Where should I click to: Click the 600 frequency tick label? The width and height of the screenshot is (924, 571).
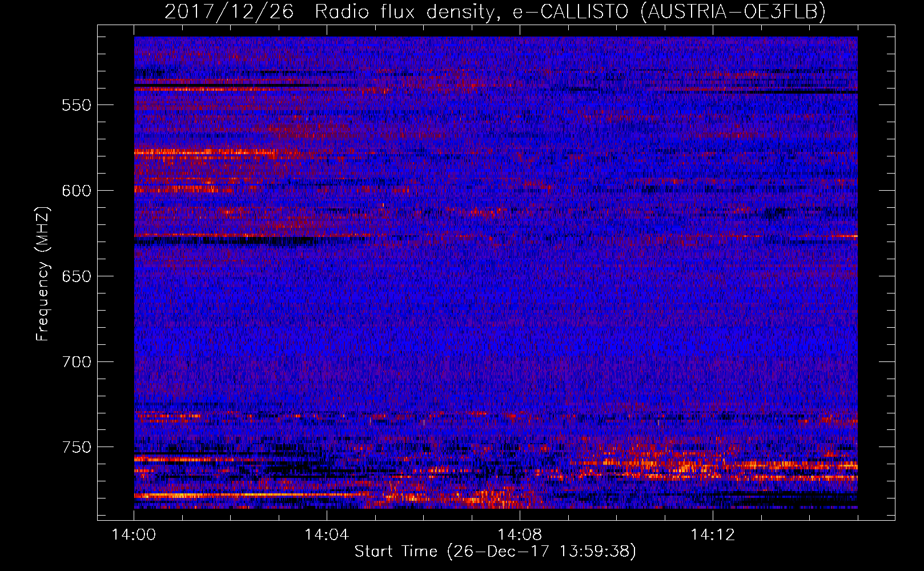(77, 191)
